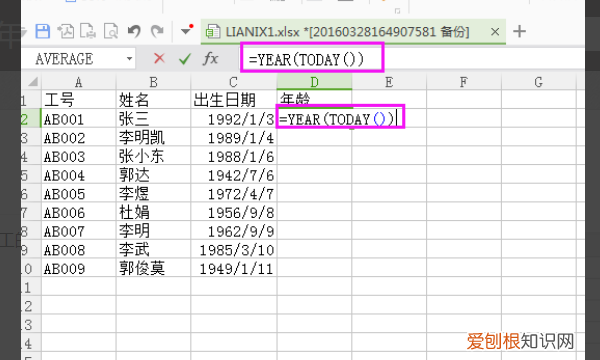Click cell AB001
The height and width of the screenshot is (360, 600).
78,119
